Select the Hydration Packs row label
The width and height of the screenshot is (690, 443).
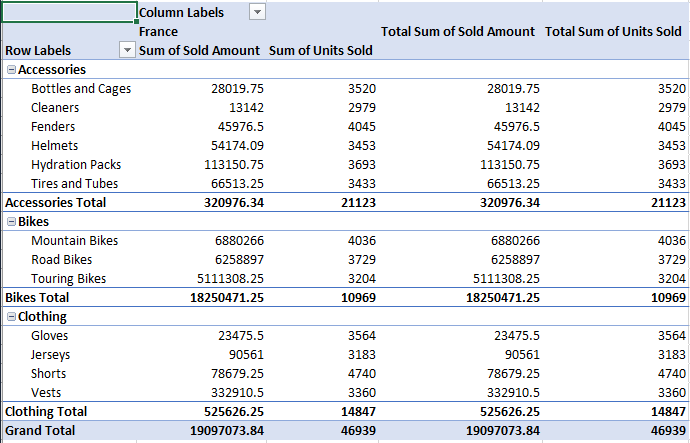click(x=75, y=165)
